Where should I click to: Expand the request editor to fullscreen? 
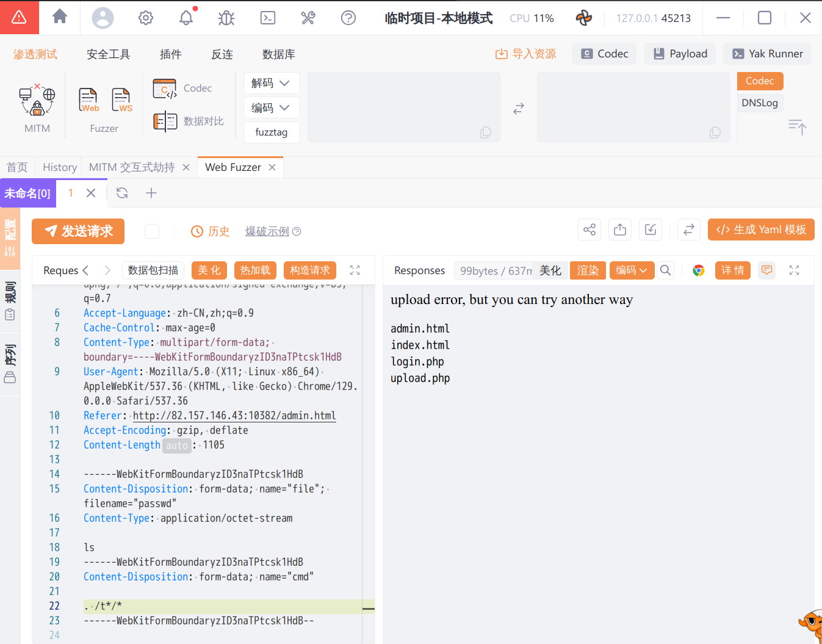[x=355, y=270]
